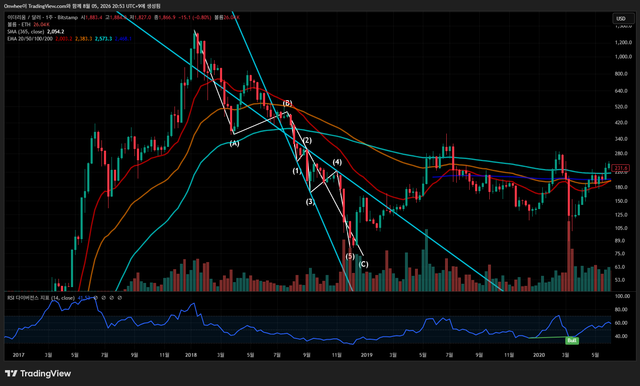Click the 40.00 RSI axis label
640x386 pixels.
[622, 336]
